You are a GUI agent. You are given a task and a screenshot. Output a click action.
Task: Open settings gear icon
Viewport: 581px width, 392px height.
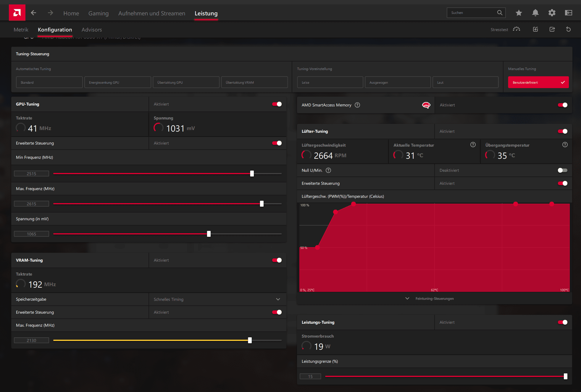(552, 13)
